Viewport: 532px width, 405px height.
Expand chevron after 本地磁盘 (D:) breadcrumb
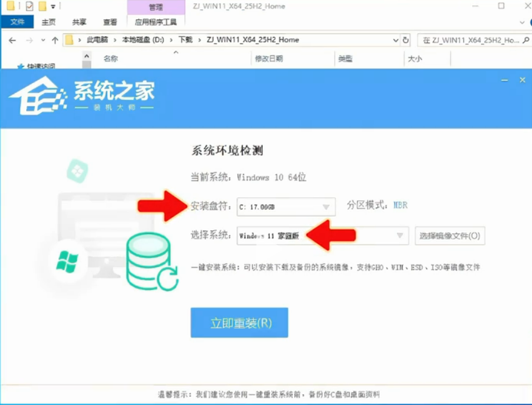pyautogui.click(x=171, y=40)
